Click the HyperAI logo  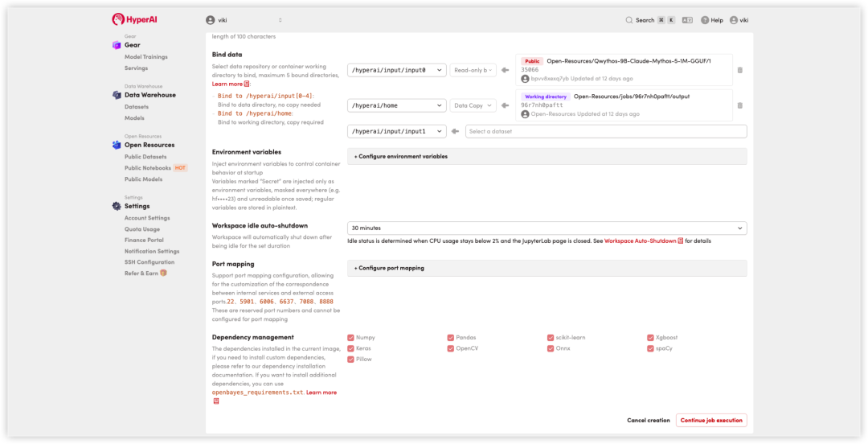133,19
